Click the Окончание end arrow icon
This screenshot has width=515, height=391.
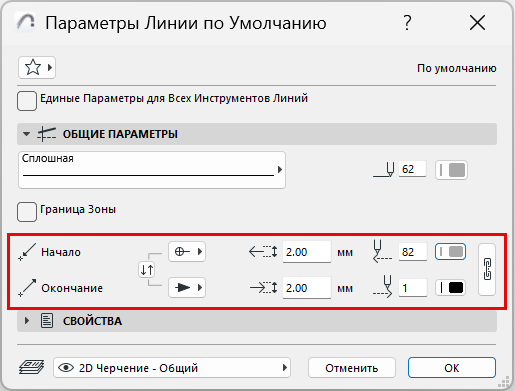click(27, 288)
